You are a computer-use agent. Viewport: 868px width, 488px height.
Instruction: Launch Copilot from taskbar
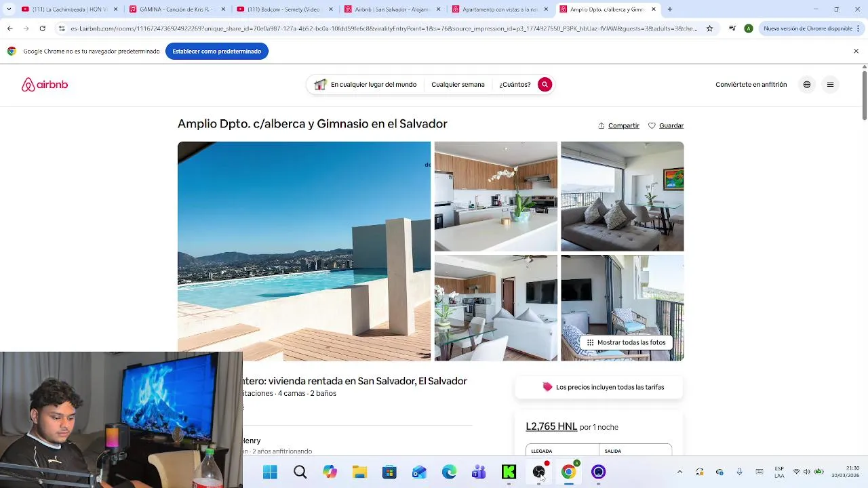(330, 472)
